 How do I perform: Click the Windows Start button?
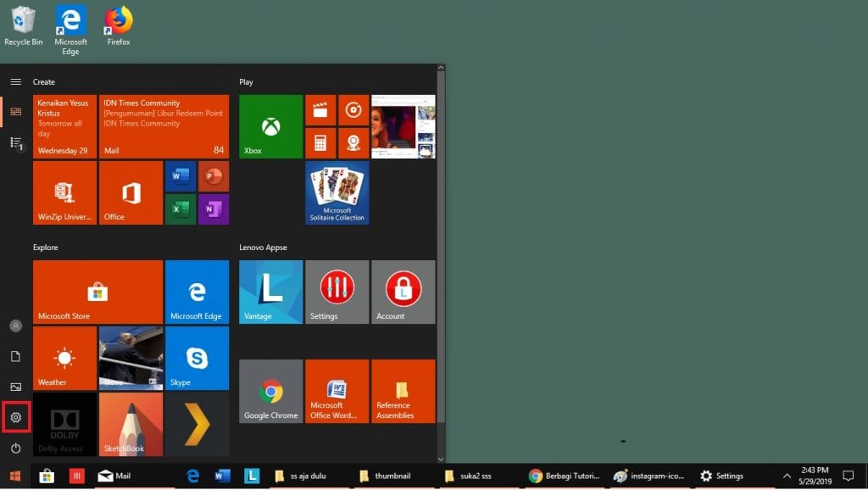click(15, 476)
